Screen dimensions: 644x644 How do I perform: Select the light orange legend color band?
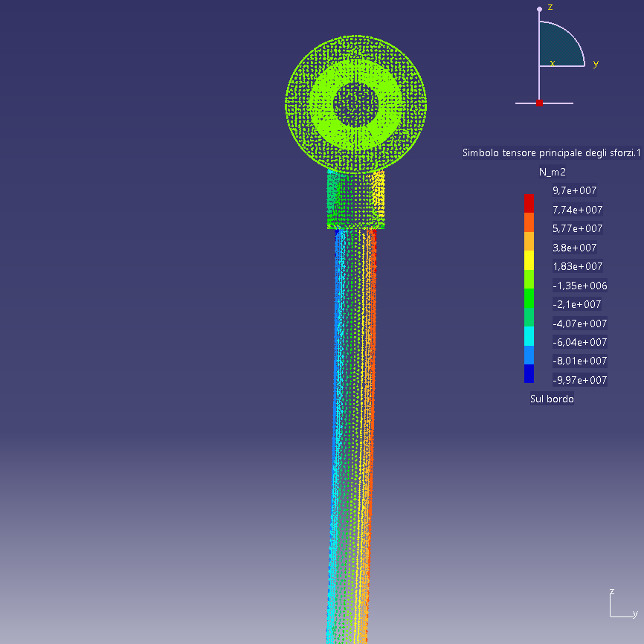pyautogui.click(x=529, y=241)
